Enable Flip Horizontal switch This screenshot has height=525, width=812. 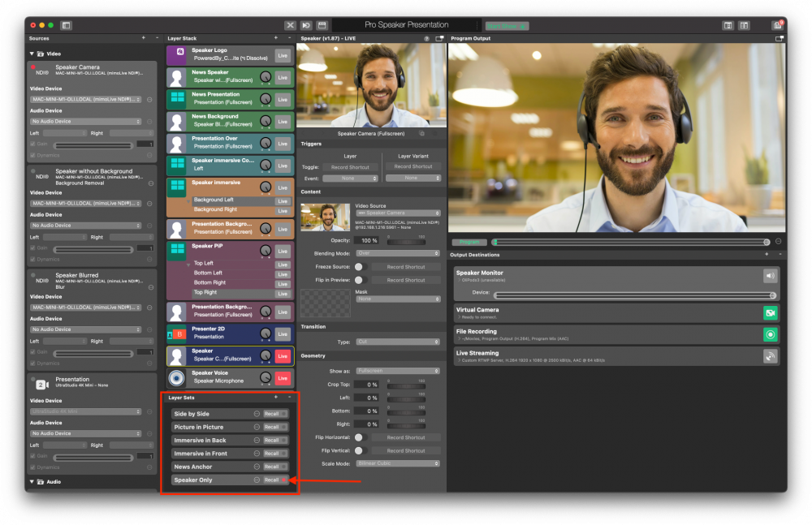(x=361, y=437)
